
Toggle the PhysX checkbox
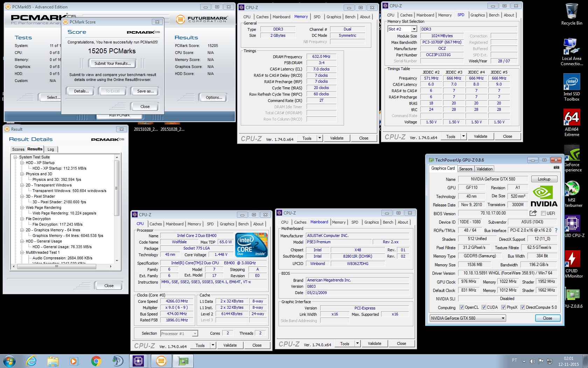coord(503,307)
